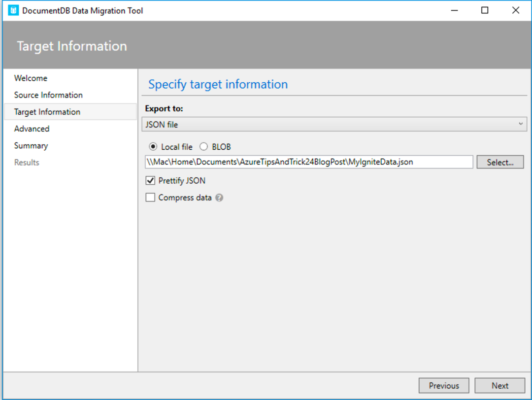Switch to the Advanced step
The width and height of the screenshot is (532, 400).
(x=32, y=129)
